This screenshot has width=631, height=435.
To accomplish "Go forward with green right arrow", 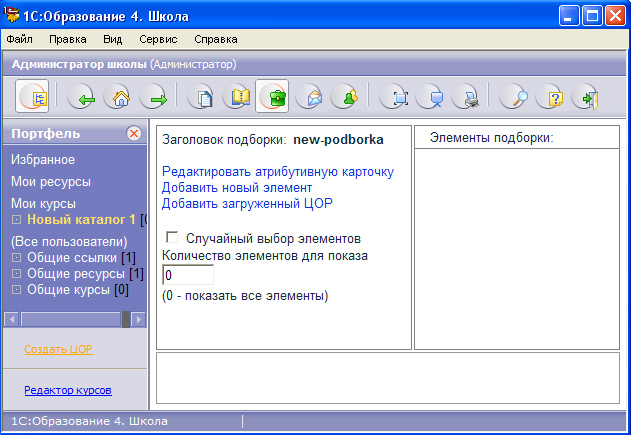I will [154, 97].
